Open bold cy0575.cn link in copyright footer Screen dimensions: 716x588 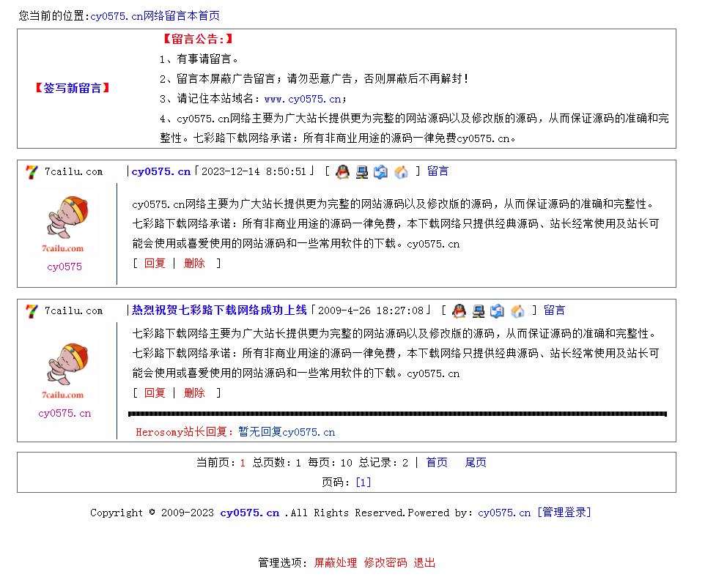250,513
